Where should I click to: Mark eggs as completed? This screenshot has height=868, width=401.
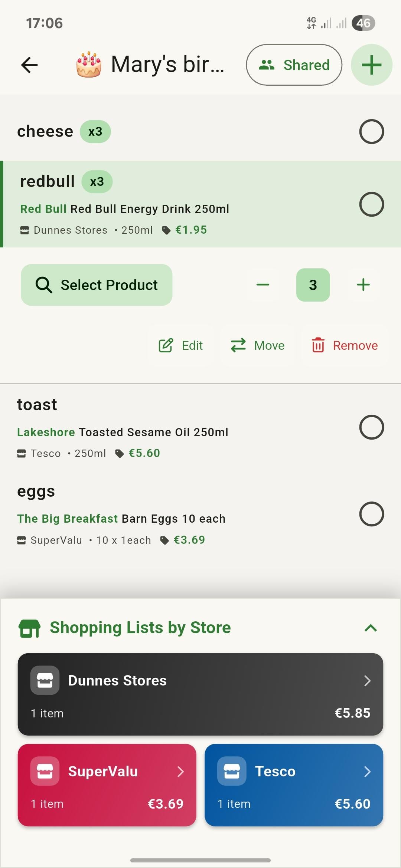coord(371,514)
